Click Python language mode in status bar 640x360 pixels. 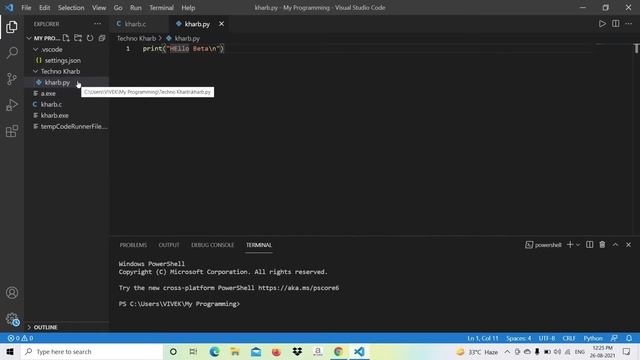593,338
